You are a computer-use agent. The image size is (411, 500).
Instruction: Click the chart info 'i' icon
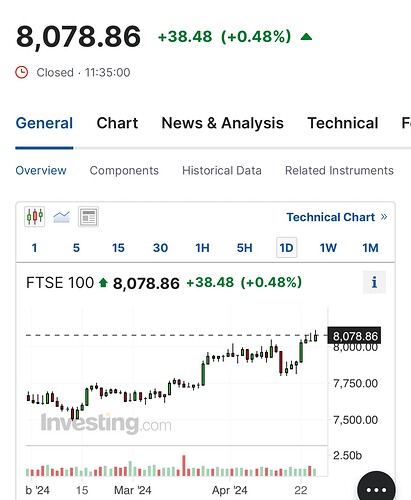[374, 282]
